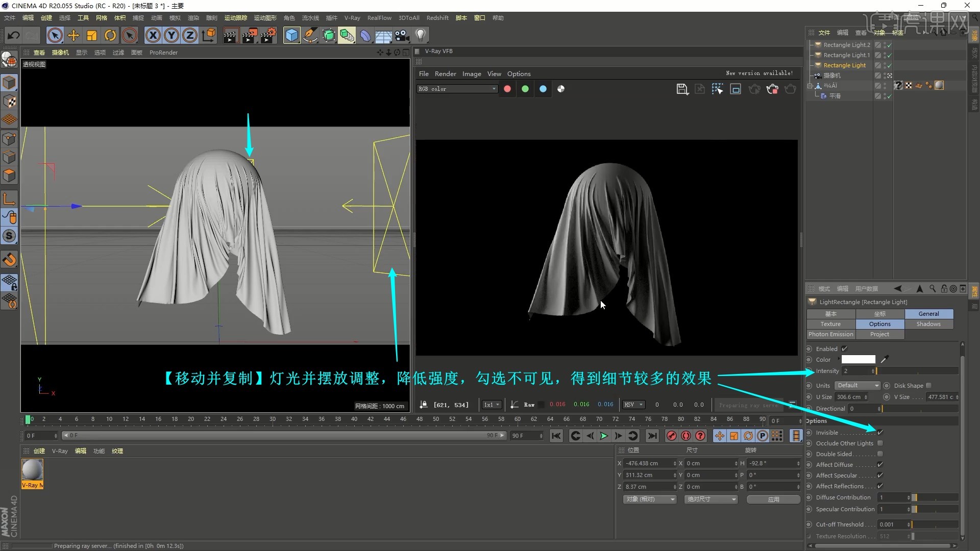Click the Undo arrow icon top-left

click(13, 35)
